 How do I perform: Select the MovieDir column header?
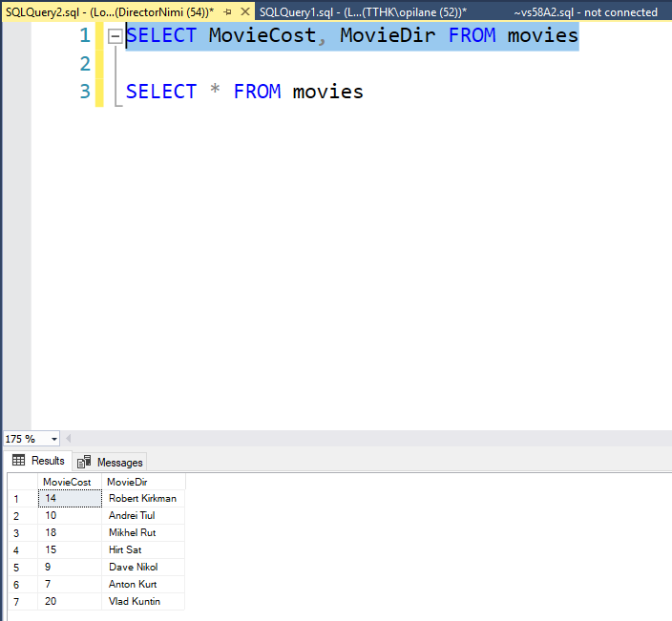click(127, 482)
